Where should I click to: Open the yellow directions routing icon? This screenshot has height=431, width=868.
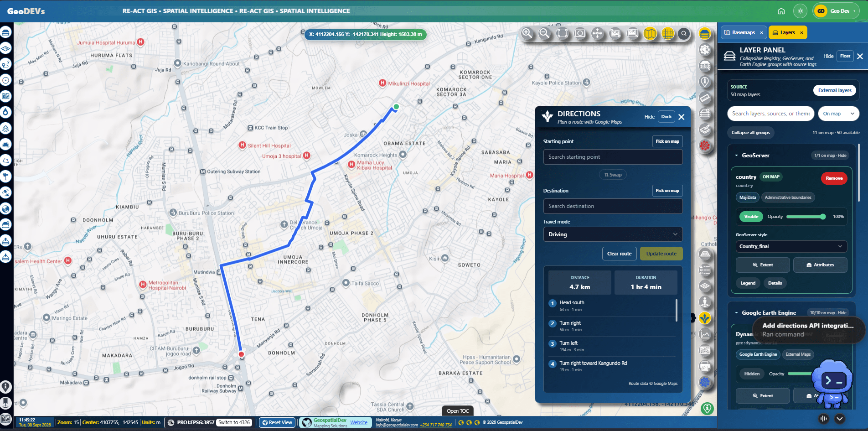click(x=705, y=318)
